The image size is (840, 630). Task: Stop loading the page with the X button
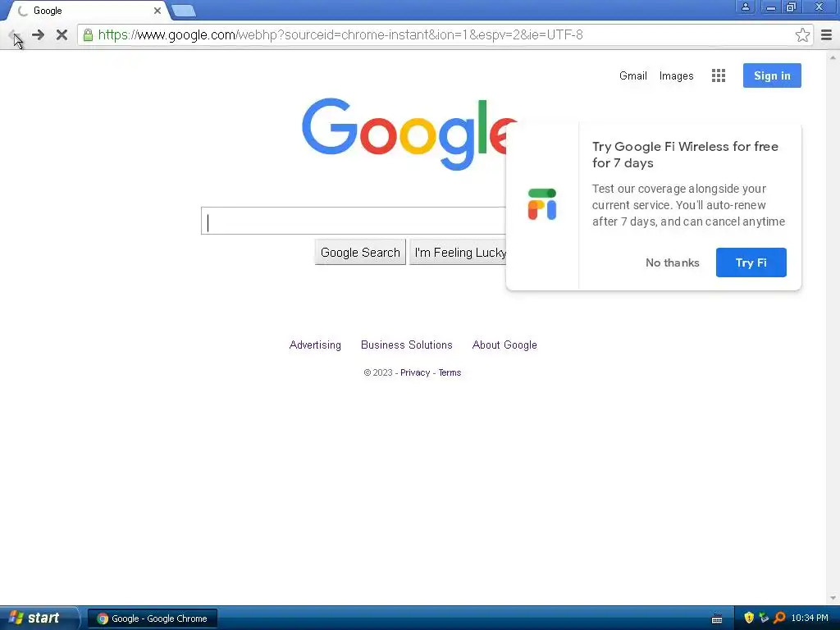[x=62, y=34]
